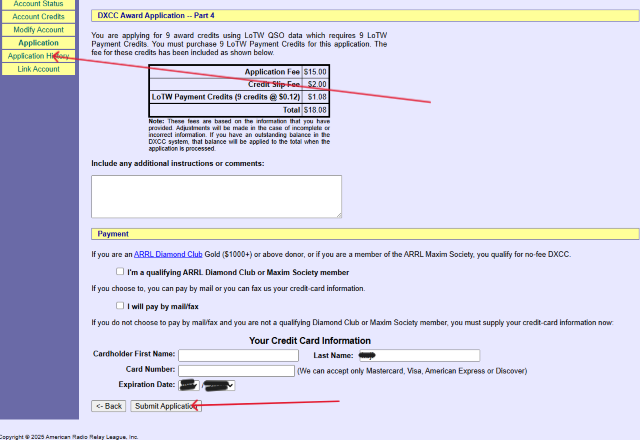
Task: Click the Total $18.08 fee cell
Action: click(x=314, y=110)
